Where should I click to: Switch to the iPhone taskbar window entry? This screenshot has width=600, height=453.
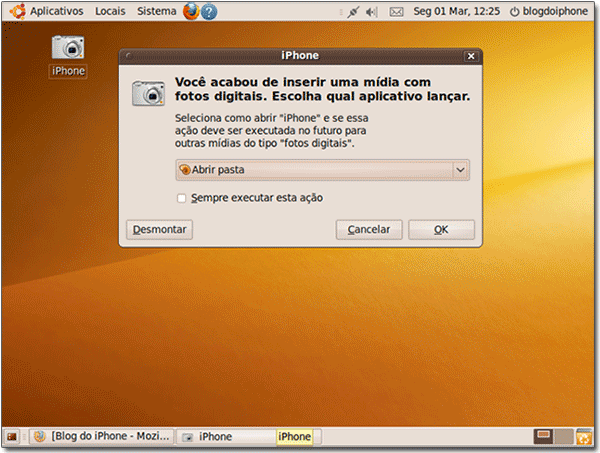coord(226,437)
